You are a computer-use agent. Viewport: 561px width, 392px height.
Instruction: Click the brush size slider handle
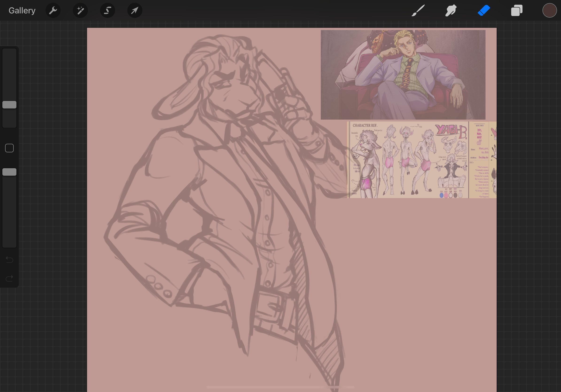tap(9, 105)
